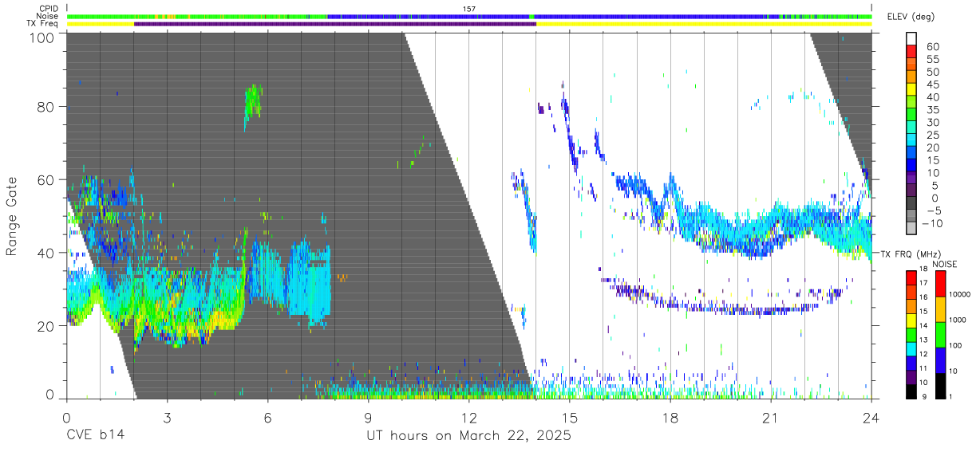Click the 100 value on NOISE scale
980x452 pixels.
tap(954, 345)
